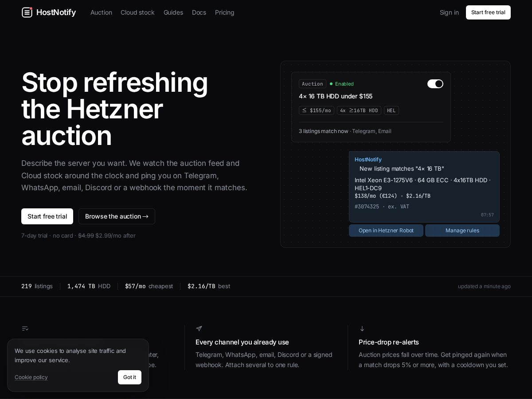Open the Auction nav item
The image size is (532, 399).
pyautogui.click(x=101, y=12)
